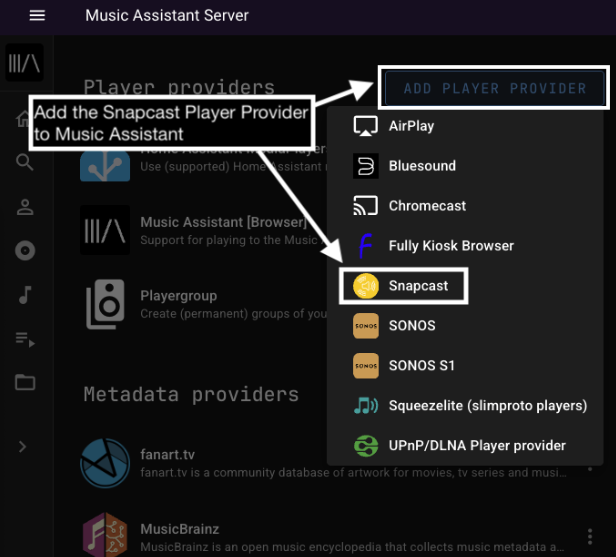The height and width of the screenshot is (557, 616).
Task: Go to Artists via sidebar person icon
Action: click(x=25, y=207)
